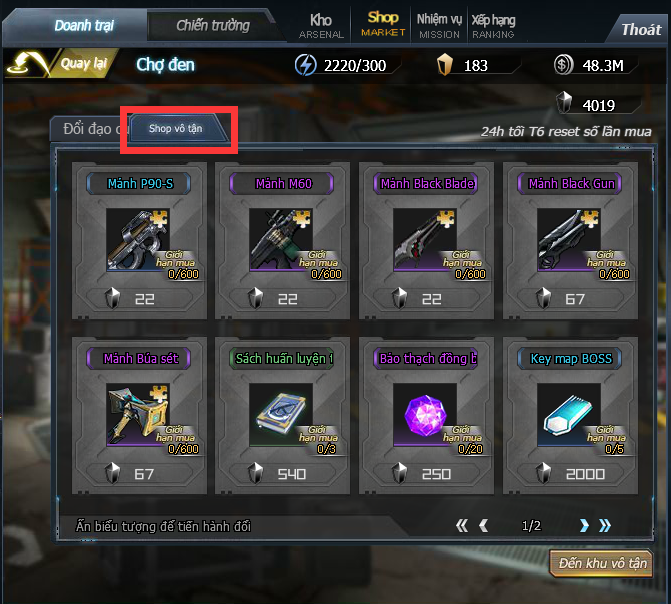Go to previous page arrow
Viewport: 671px width, 604px height.
pos(484,525)
